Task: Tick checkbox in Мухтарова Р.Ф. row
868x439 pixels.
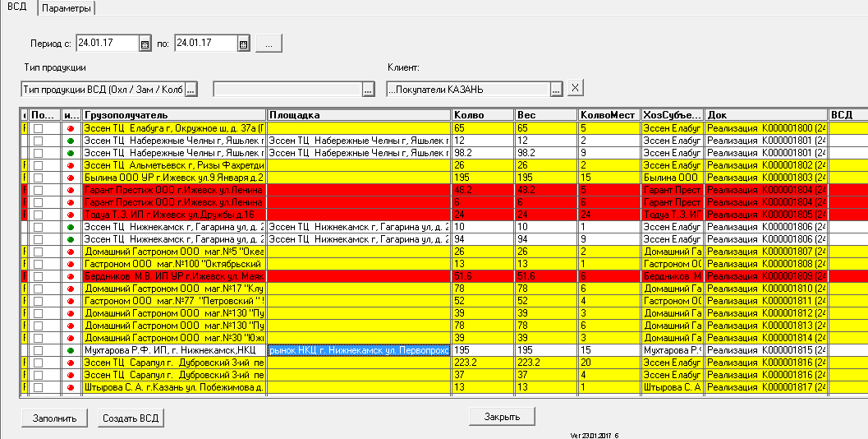Action: 38,350
